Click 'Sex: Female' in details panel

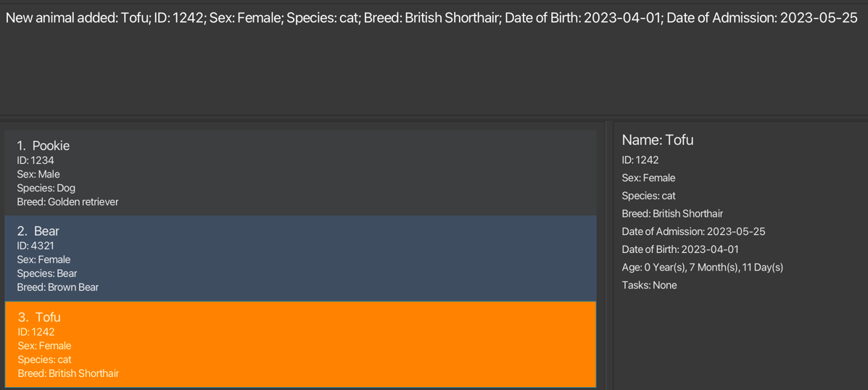pos(648,178)
